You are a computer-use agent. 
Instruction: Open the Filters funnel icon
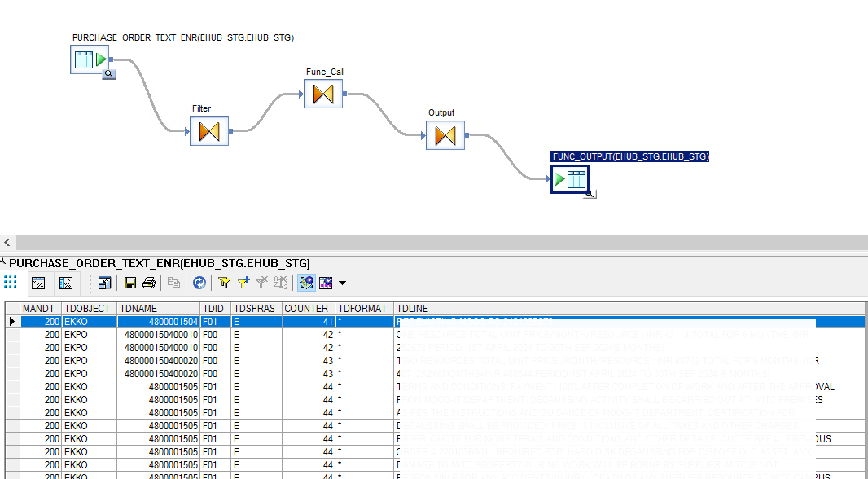point(224,283)
